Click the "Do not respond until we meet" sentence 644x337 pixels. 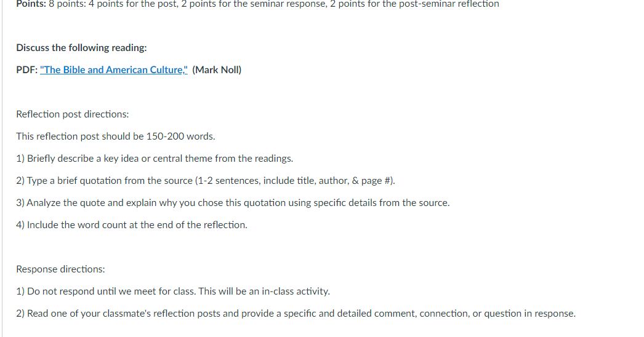click(x=173, y=291)
